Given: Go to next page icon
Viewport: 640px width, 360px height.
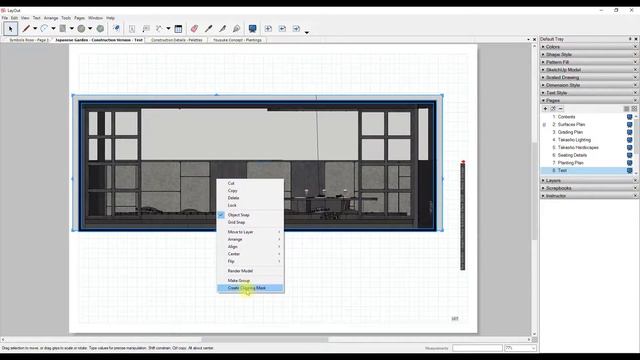Looking at the screenshot, I should coord(296,29).
